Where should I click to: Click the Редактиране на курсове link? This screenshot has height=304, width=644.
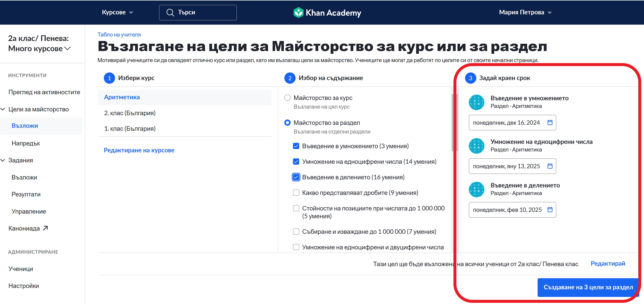coord(139,150)
